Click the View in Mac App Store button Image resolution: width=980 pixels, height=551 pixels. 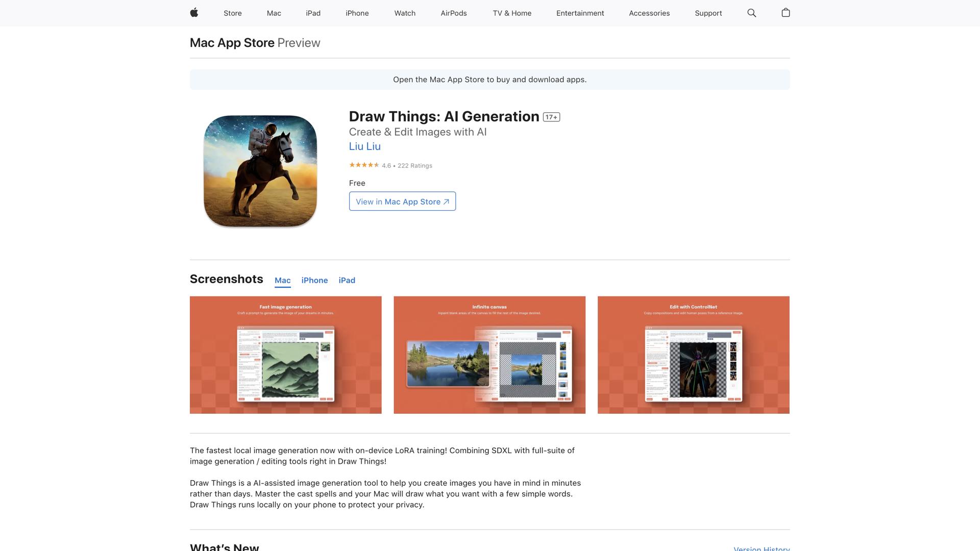pos(402,201)
